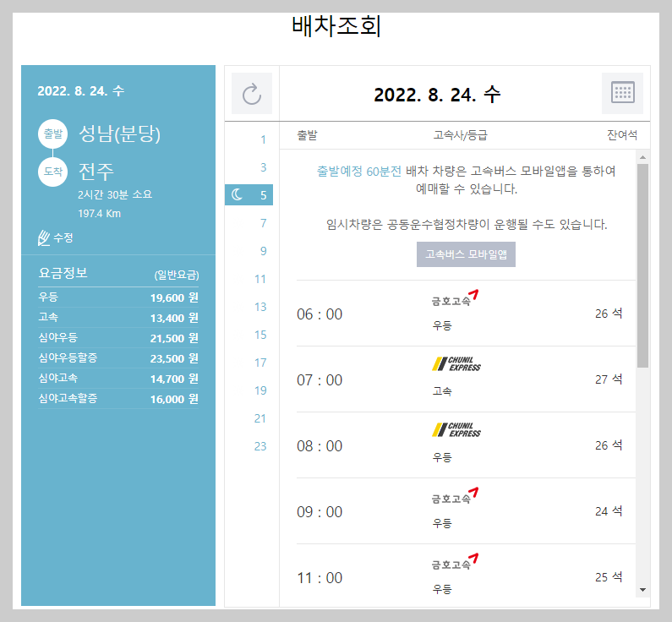Jump to hour 11 in time list
This screenshot has height=622, width=672.
260,279
